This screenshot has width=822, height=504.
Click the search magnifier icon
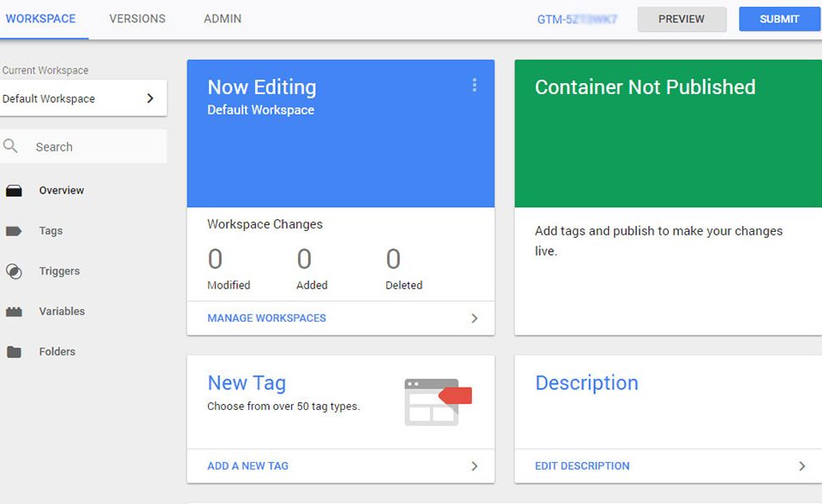(x=12, y=146)
